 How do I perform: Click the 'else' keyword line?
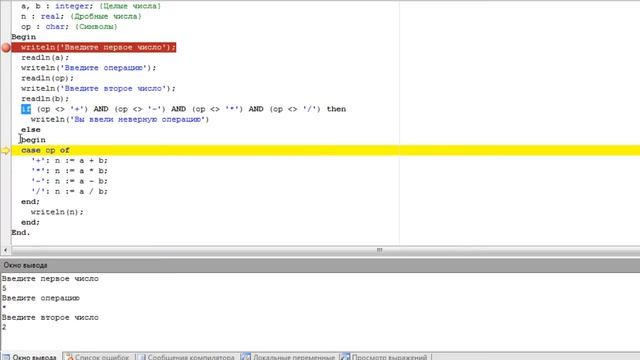31,130
